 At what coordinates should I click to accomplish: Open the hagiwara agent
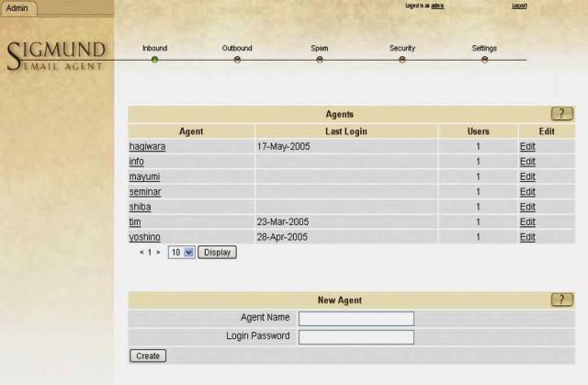147,147
